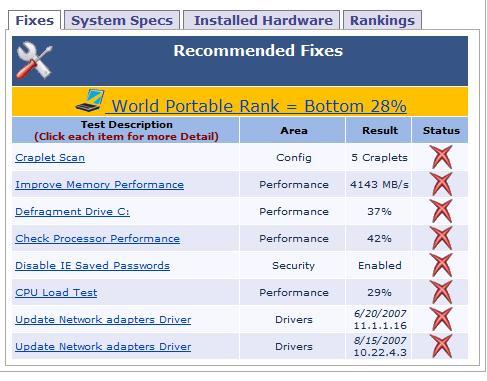This screenshot has width=487, height=381.
Task: Open CPU Load Test details
Action: (56, 292)
